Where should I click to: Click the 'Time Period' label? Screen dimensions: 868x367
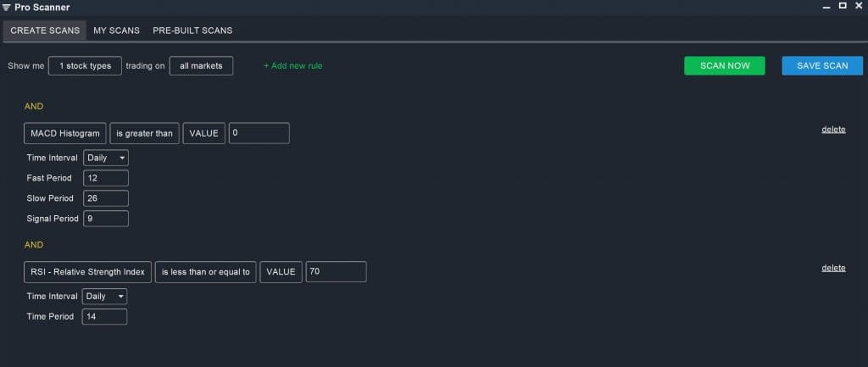(x=50, y=317)
